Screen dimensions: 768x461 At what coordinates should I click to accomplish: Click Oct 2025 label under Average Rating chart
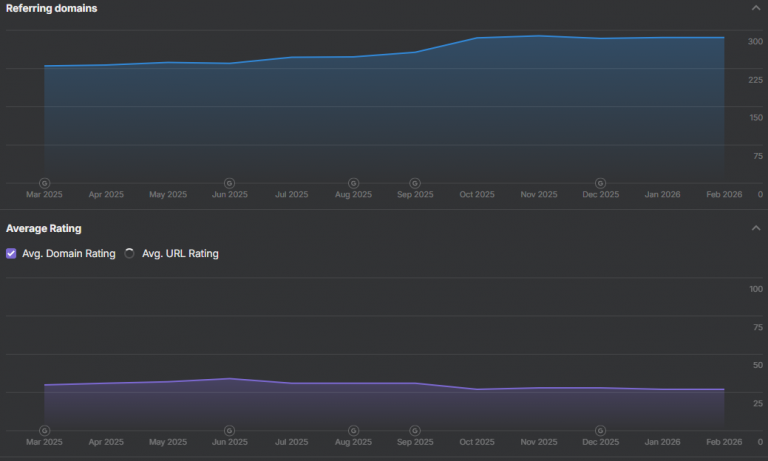point(477,442)
